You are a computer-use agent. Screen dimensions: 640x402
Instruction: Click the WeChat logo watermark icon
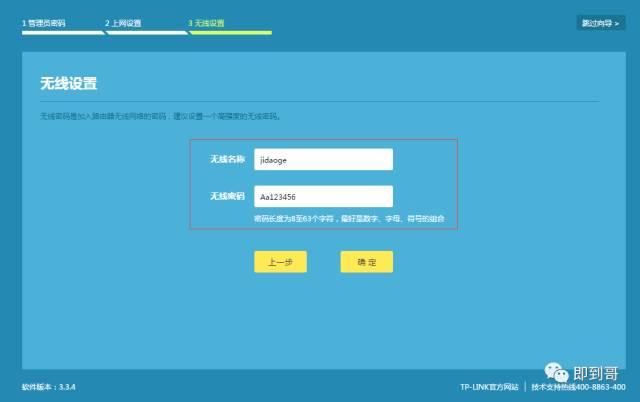coord(556,372)
